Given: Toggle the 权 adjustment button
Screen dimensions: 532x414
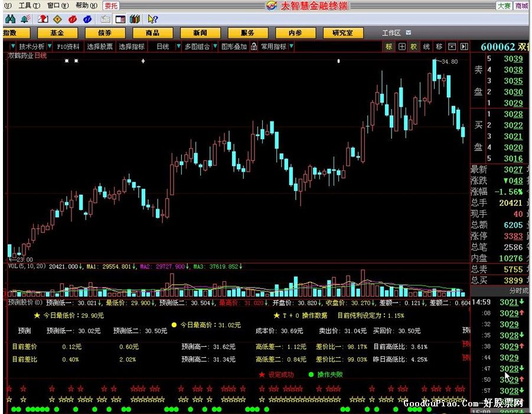Looking at the screenshot, I should point(414,47).
